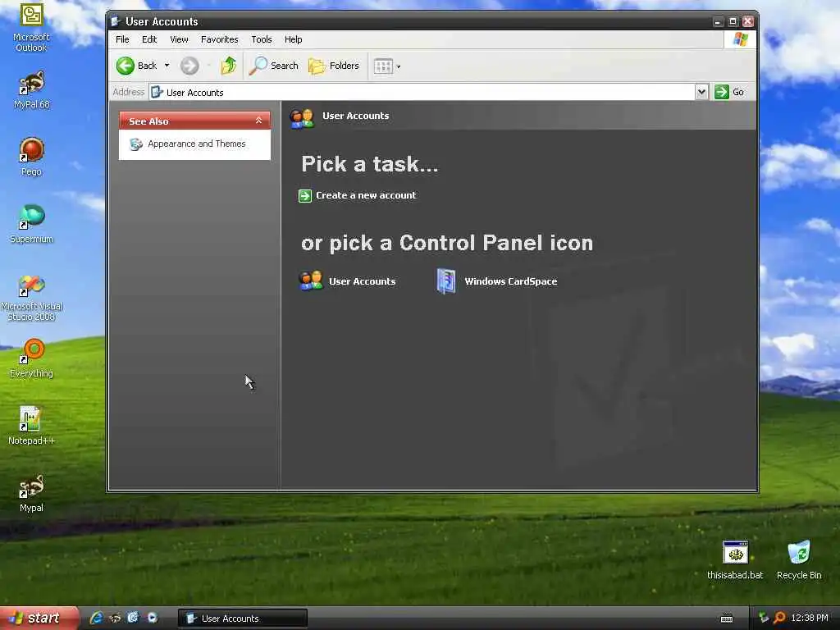Expand the Address bar dropdown

(702, 92)
